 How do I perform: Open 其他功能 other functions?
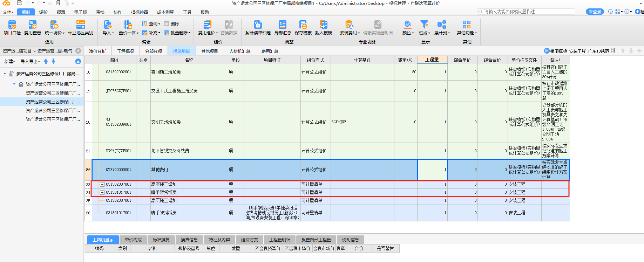(467, 27)
